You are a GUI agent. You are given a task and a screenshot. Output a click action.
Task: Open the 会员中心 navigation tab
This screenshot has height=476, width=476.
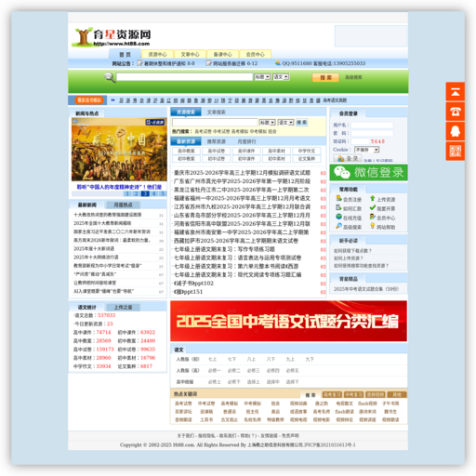[255, 54]
